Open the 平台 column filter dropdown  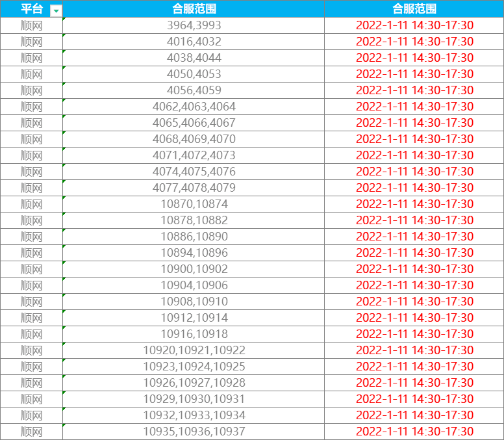(x=57, y=10)
